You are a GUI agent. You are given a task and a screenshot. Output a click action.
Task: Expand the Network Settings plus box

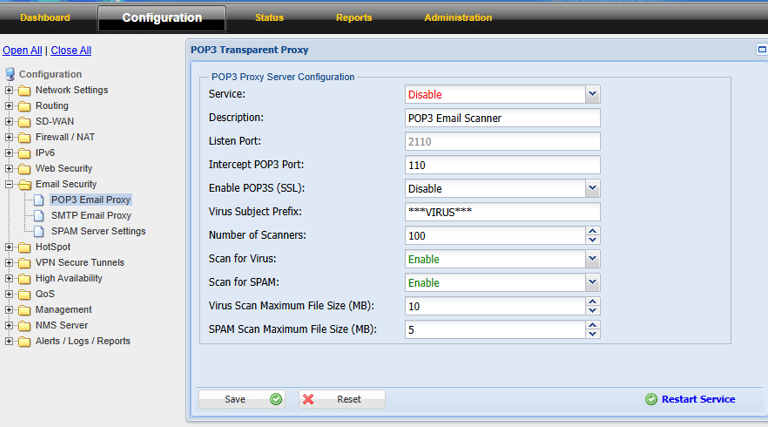click(9, 90)
